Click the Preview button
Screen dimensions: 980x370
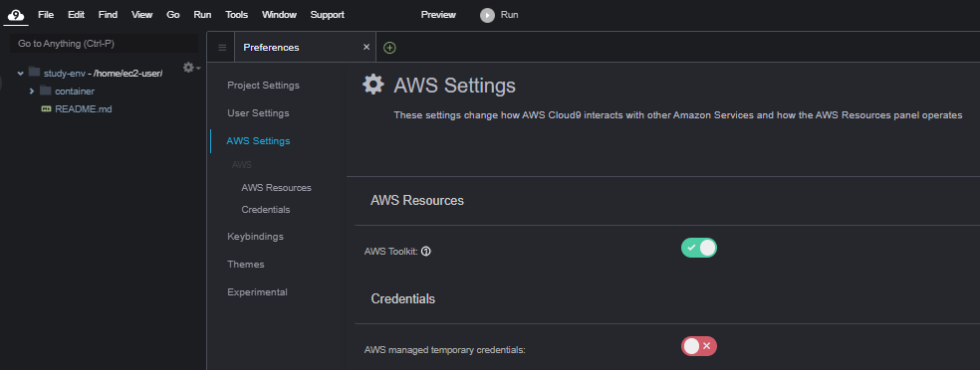point(438,15)
